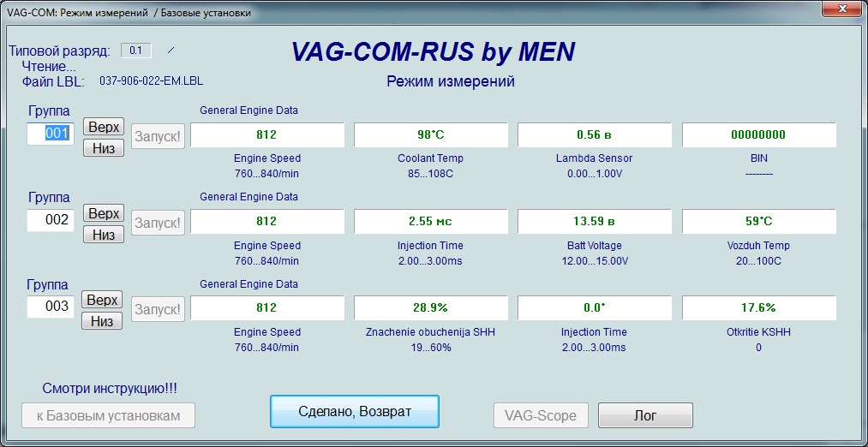The image size is (868, 447).
Task: Click engine speed 812 in group 003
Action: [x=266, y=307]
